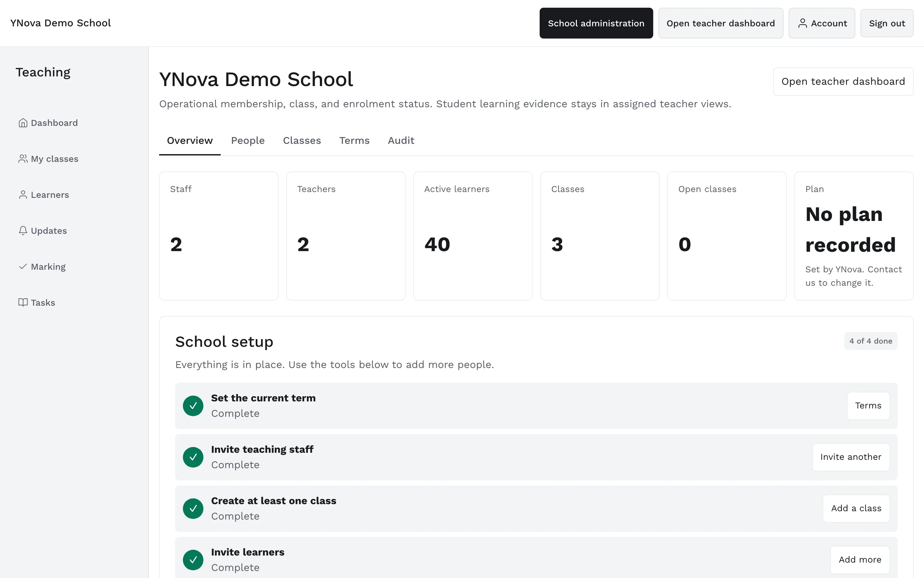Click the Tasks book icon
The image size is (924, 578).
pyautogui.click(x=23, y=302)
